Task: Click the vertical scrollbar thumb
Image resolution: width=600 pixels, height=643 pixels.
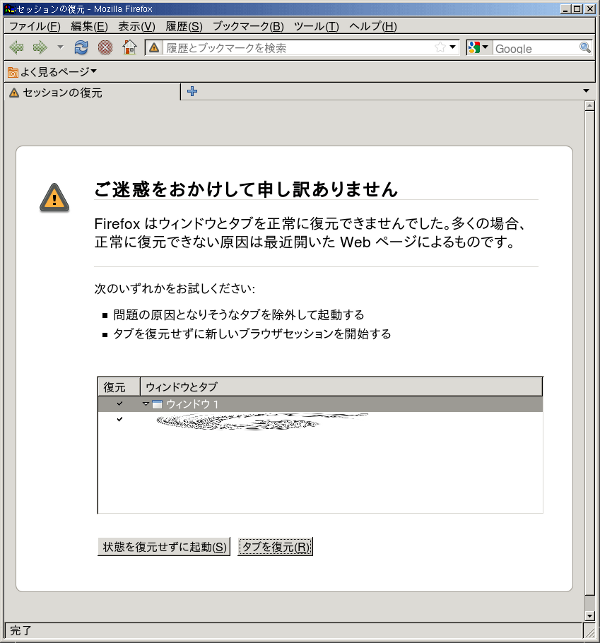Action: pos(589,353)
